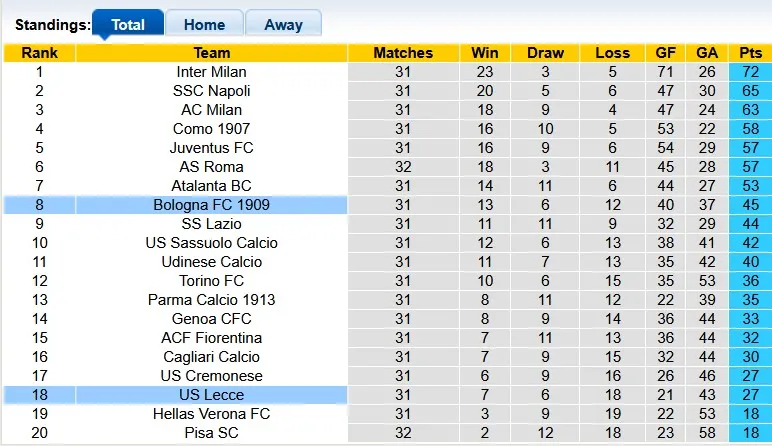This screenshot has height=446, width=772.
Task: Select AC Milan in the table
Action: pos(211,110)
